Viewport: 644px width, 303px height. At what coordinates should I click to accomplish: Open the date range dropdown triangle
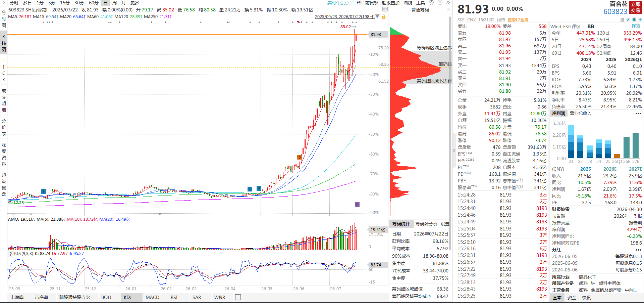click(378, 16)
